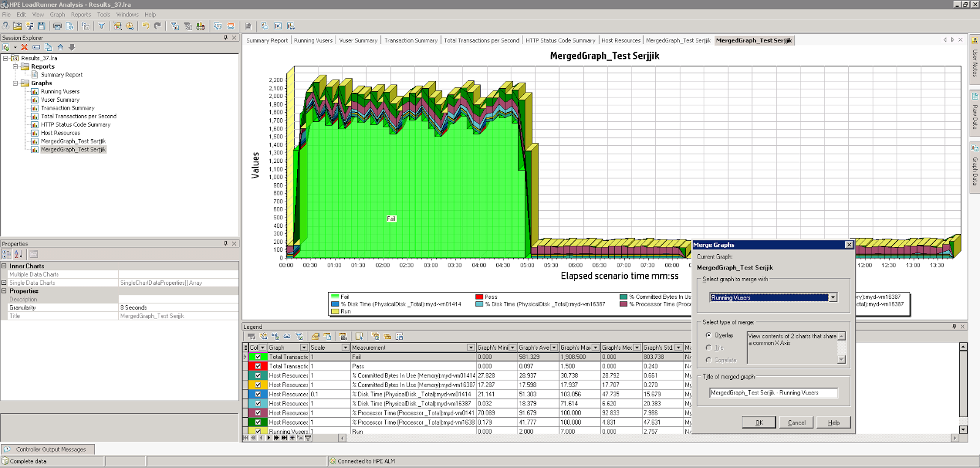Click Alphabetical A-Z sort icon in Properties
The height and width of the screenshot is (468, 980).
(18, 254)
